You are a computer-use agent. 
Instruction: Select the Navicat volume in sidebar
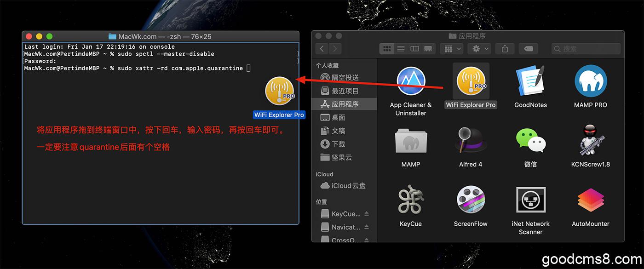point(340,227)
